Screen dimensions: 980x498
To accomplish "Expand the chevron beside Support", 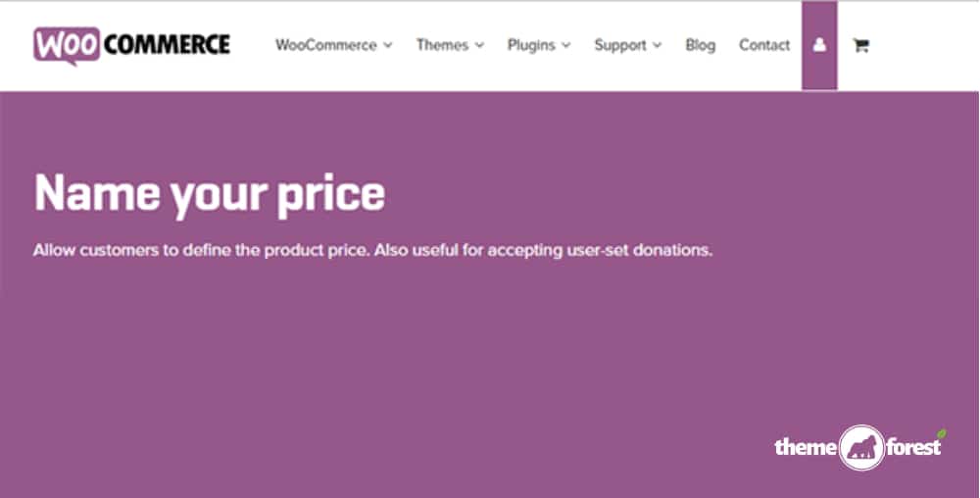I will pos(657,45).
